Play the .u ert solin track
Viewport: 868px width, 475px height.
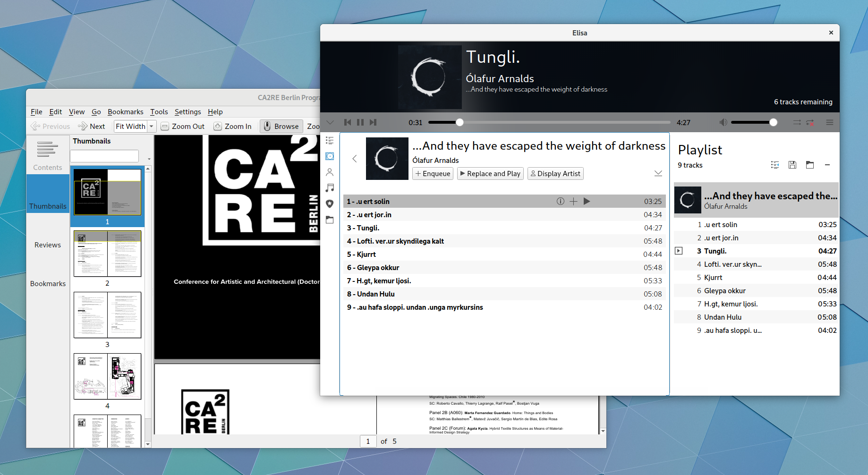pos(587,201)
